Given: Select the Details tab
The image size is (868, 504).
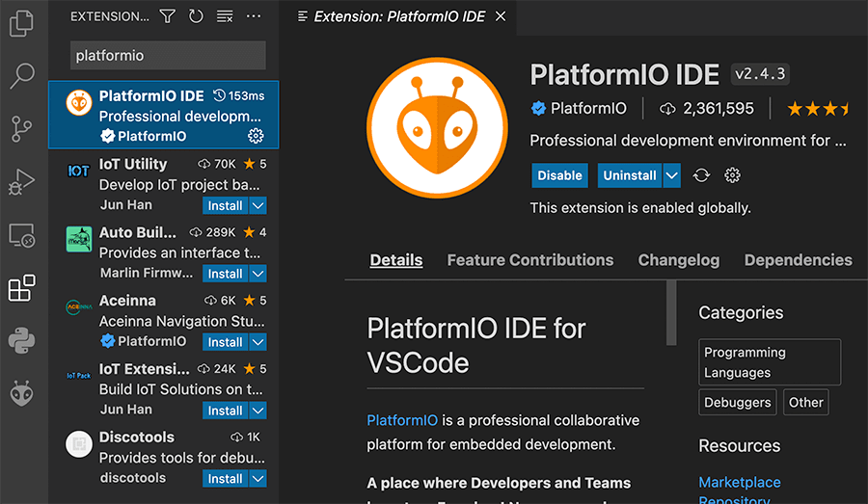Looking at the screenshot, I should (x=395, y=260).
